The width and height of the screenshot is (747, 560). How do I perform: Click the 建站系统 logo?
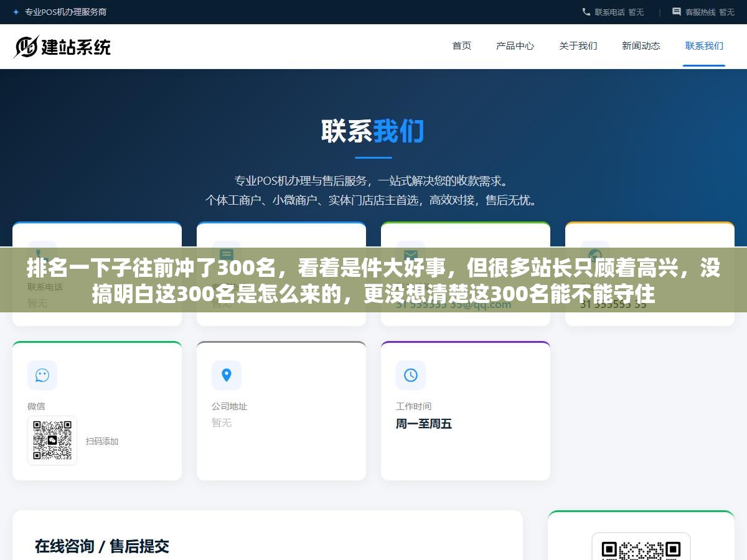62,47
